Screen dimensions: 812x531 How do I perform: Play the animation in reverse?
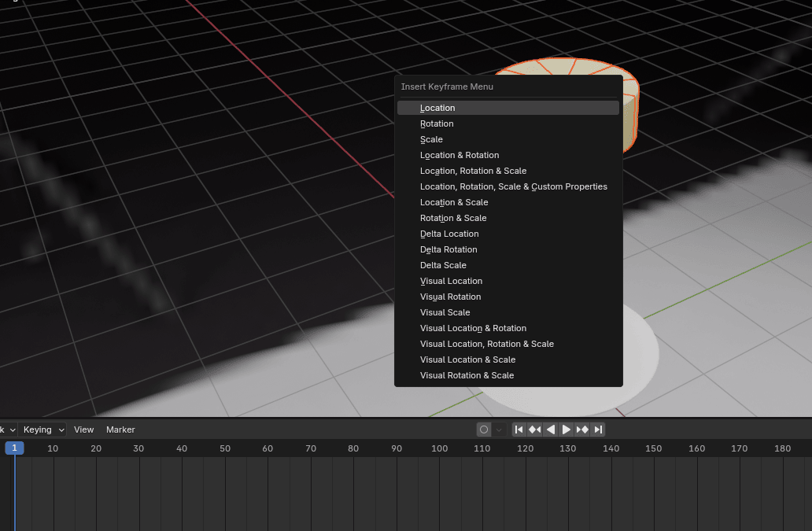551,430
